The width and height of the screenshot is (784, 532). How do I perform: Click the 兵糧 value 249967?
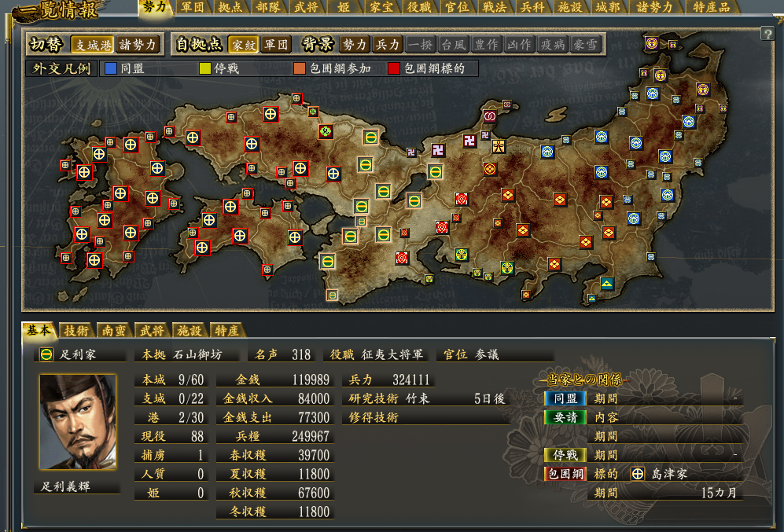pyautogui.click(x=311, y=436)
